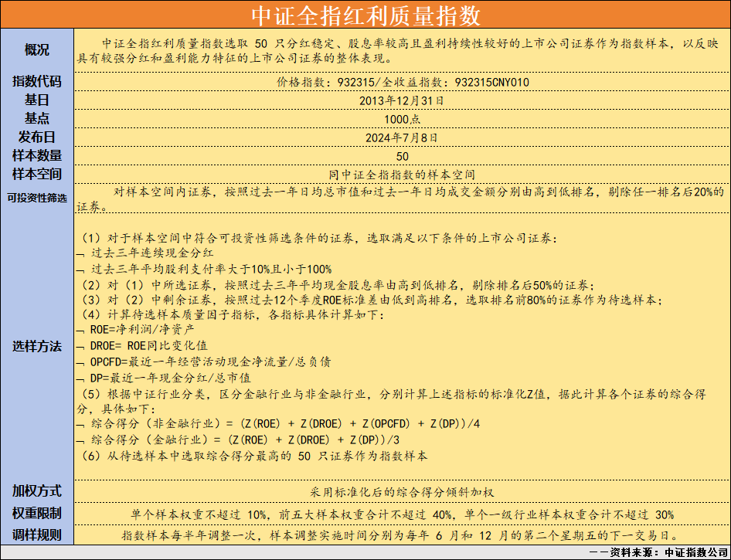Select the 发布日 row label
Screen dimensions: 731x560
[37, 137]
